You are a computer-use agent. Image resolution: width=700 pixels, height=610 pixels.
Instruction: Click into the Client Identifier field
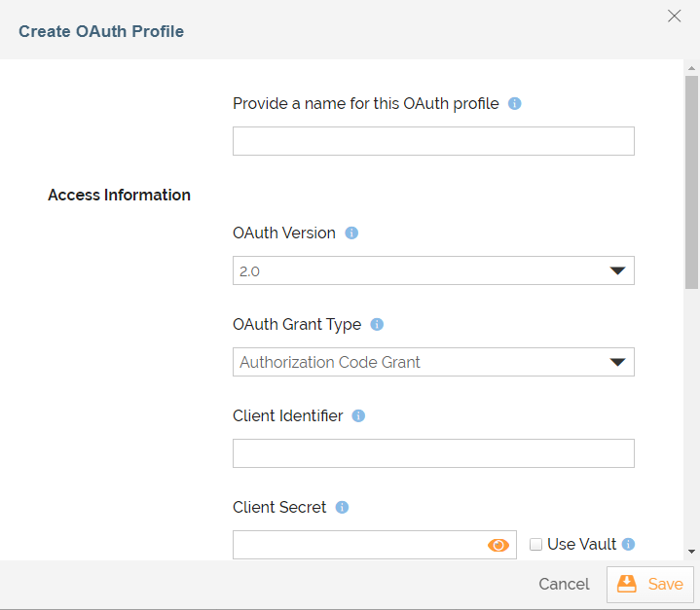pyautogui.click(x=433, y=453)
